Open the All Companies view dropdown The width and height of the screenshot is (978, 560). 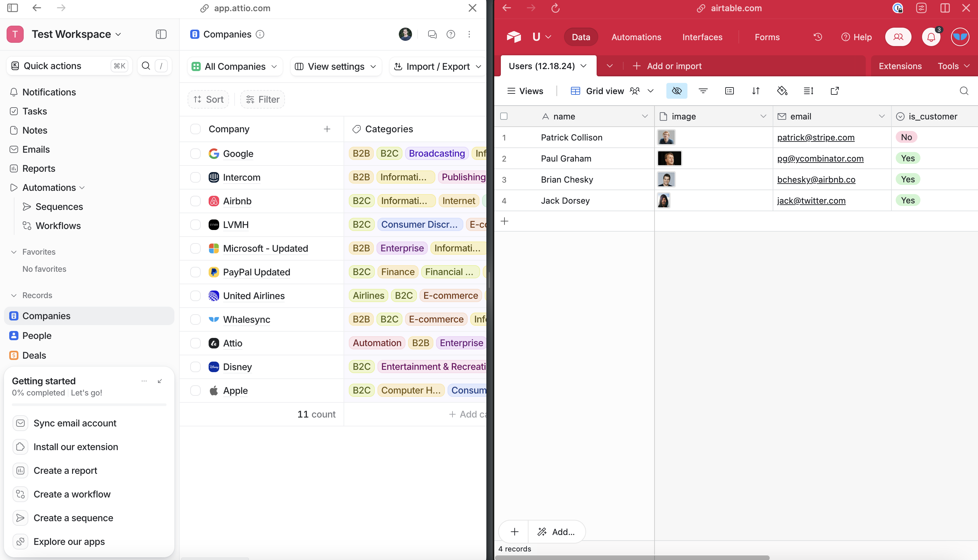pos(235,66)
